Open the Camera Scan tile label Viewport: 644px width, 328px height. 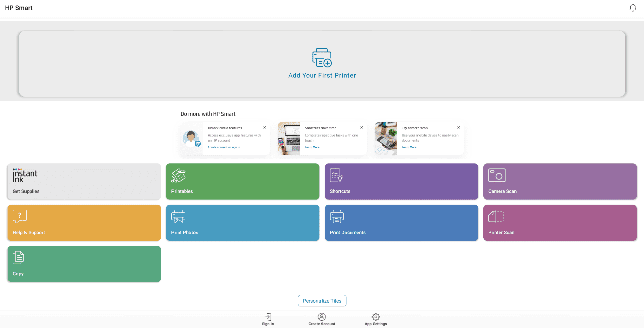(x=502, y=191)
